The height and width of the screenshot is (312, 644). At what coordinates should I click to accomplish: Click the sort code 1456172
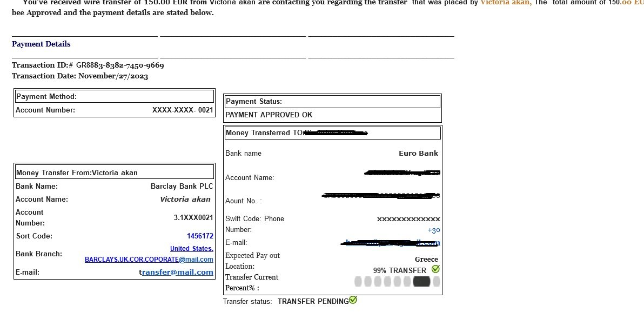200,236
